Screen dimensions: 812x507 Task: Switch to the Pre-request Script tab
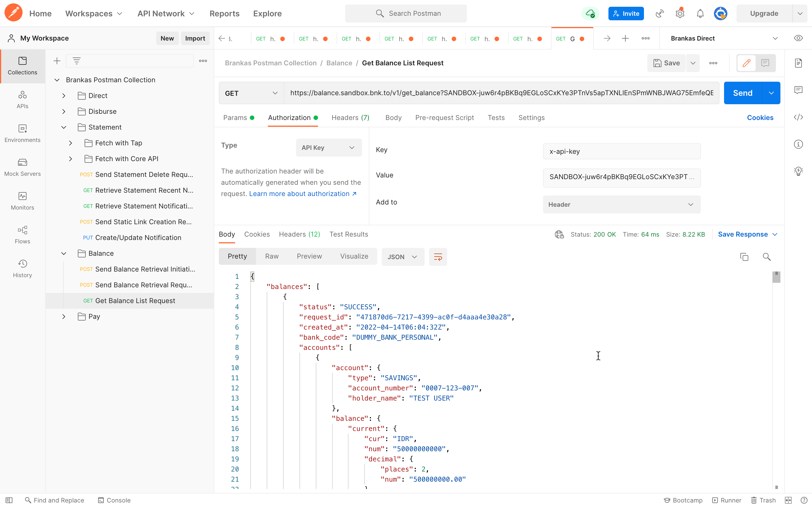point(444,118)
